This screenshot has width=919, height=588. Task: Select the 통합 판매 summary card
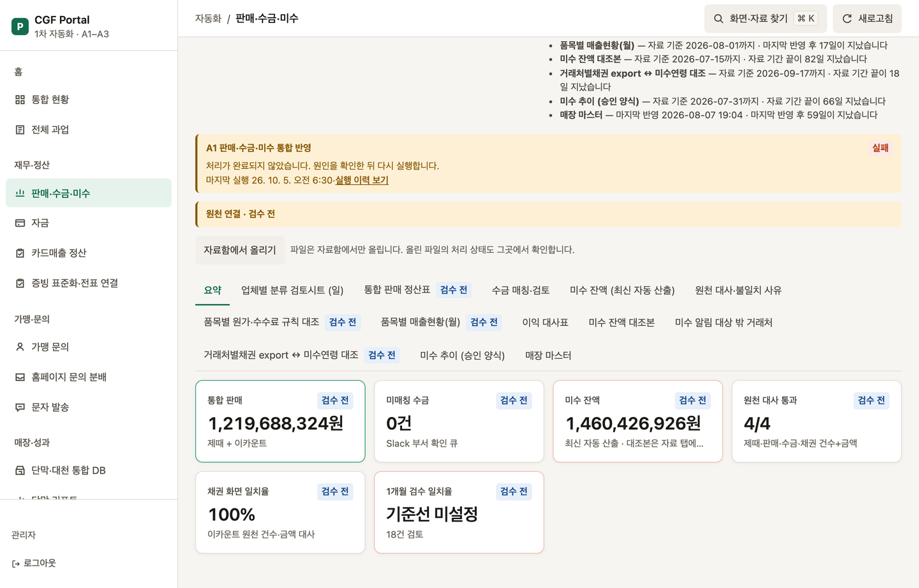(280, 422)
